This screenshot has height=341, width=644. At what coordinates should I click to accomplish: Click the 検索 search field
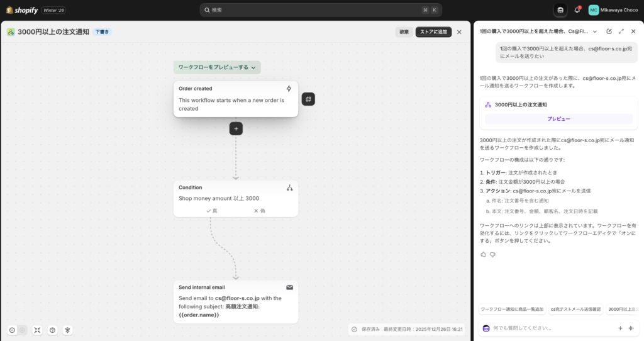[321, 10]
